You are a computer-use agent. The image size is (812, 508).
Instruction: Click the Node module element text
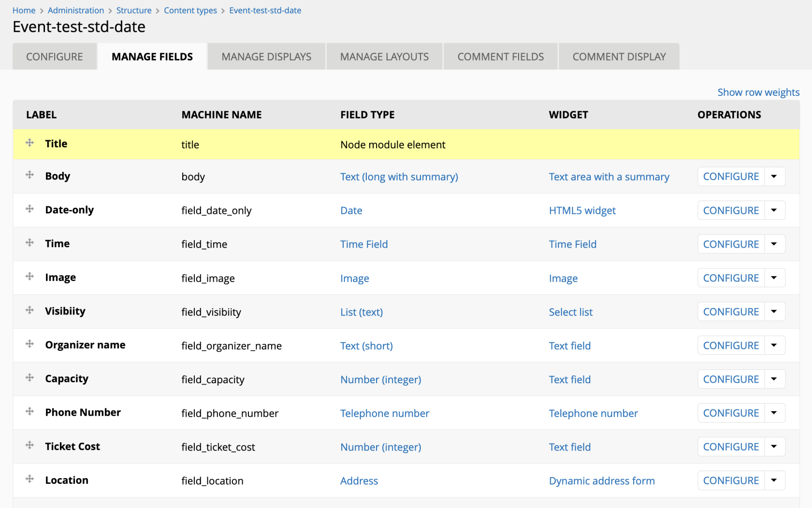(393, 145)
